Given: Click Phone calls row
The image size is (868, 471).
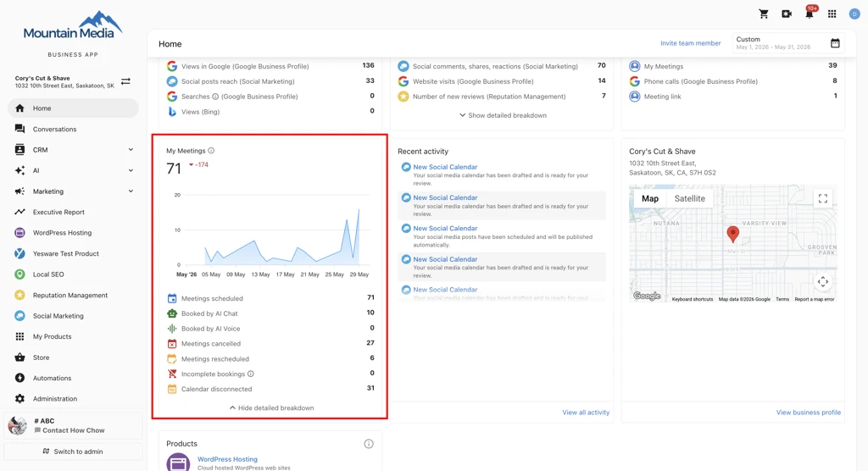Looking at the screenshot, I should [x=733, y=81].
